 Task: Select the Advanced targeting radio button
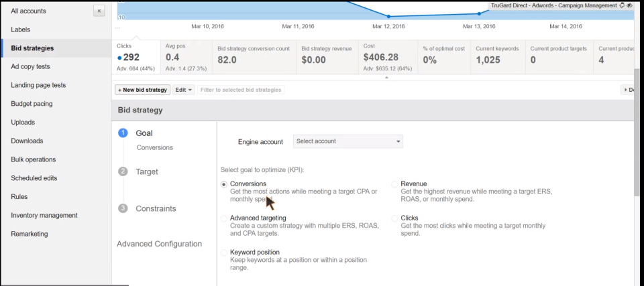(x=224, y=218)
